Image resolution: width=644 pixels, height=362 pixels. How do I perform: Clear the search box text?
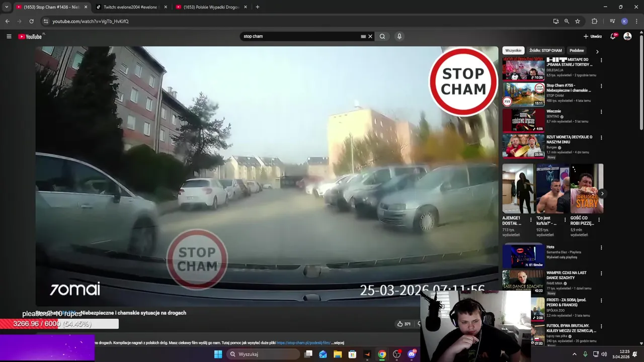click(x=370, y=36)
